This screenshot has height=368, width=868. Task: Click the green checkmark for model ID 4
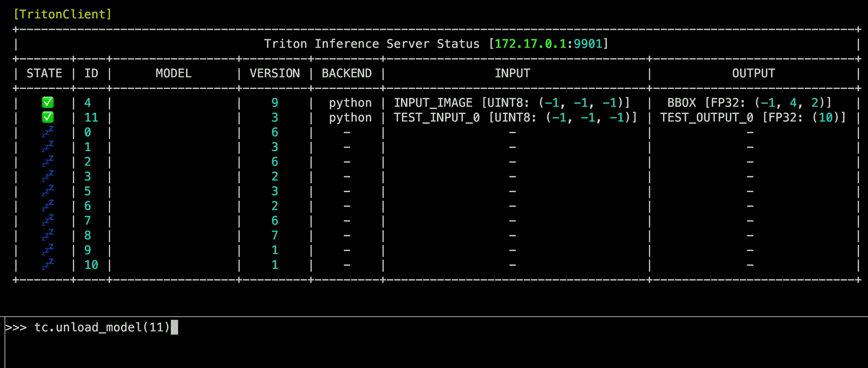point(48,102)
